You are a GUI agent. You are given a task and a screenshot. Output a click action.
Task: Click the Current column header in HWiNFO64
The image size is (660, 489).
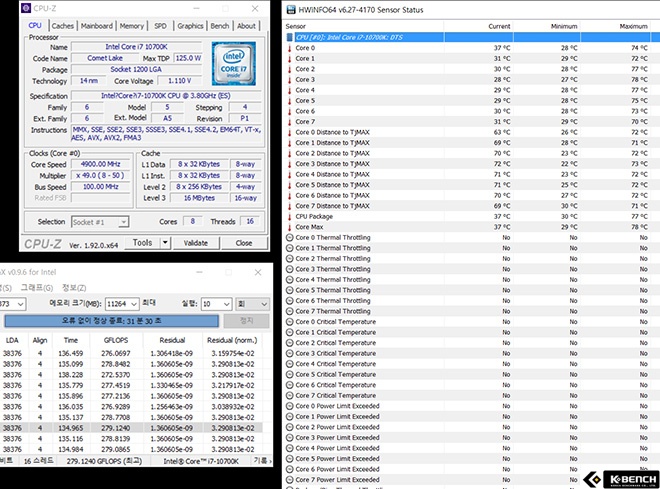pyautogui.click(x=479, y=26)
